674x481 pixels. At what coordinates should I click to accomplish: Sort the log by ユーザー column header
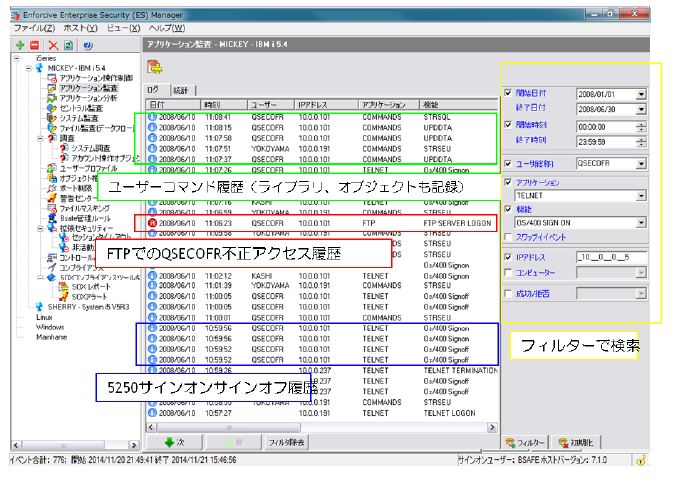(x=270, y=104)
